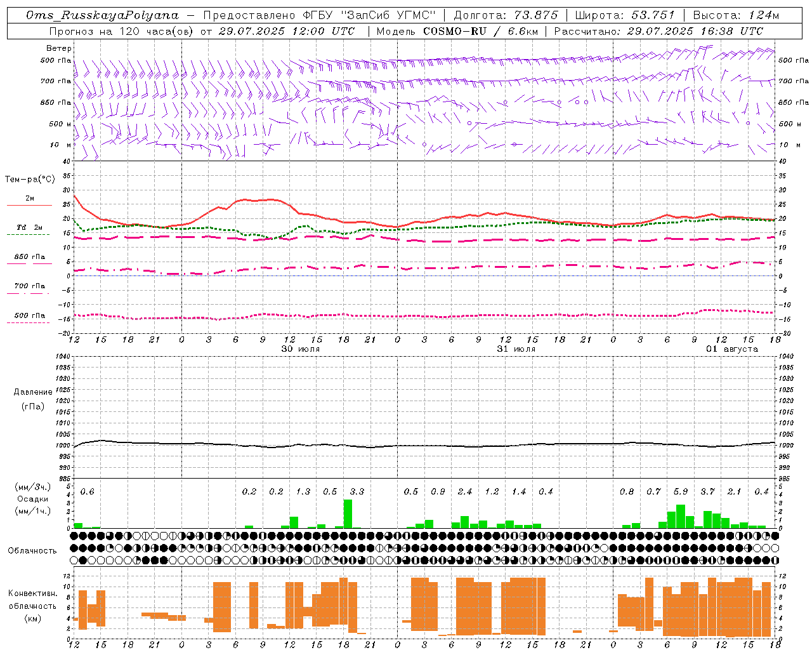This screenshot has height=650, width=812.
Task: Click the Td 2м legend entry
Action: coord(30,227)
